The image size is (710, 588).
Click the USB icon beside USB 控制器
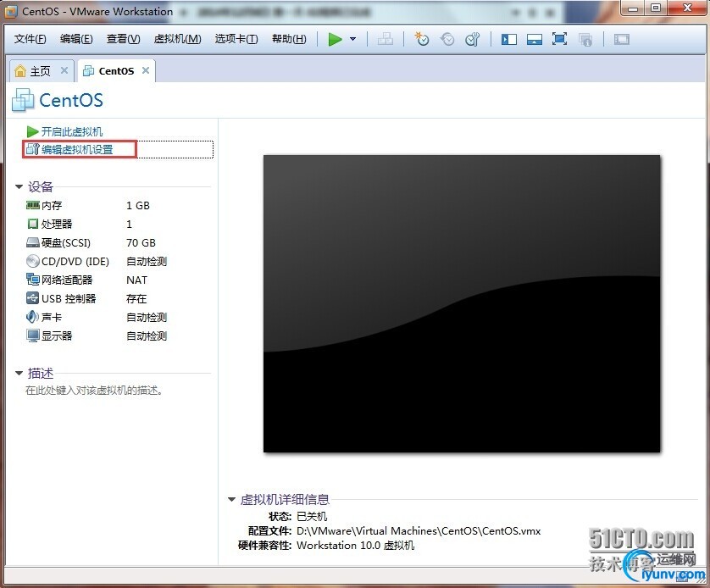[32, 298]
